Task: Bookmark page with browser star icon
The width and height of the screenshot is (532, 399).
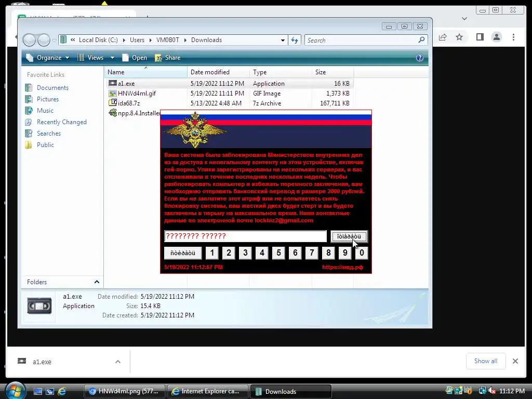Action: point(459,37)
